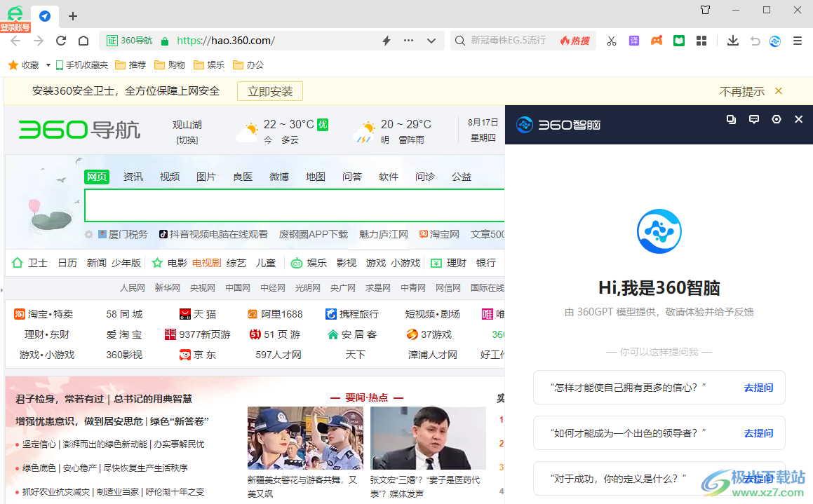
Task: Reload the current page
Action: click(x=61, y=41)
